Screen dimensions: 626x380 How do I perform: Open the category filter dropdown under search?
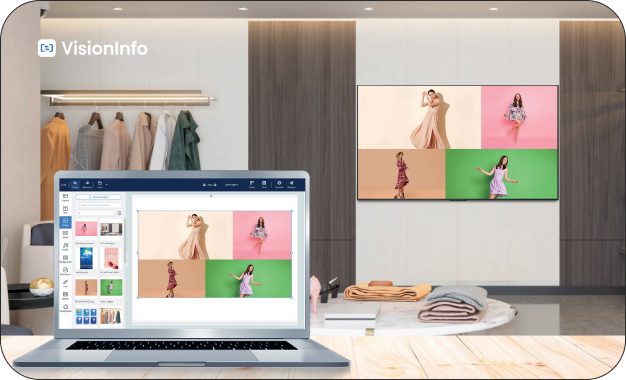95,213
